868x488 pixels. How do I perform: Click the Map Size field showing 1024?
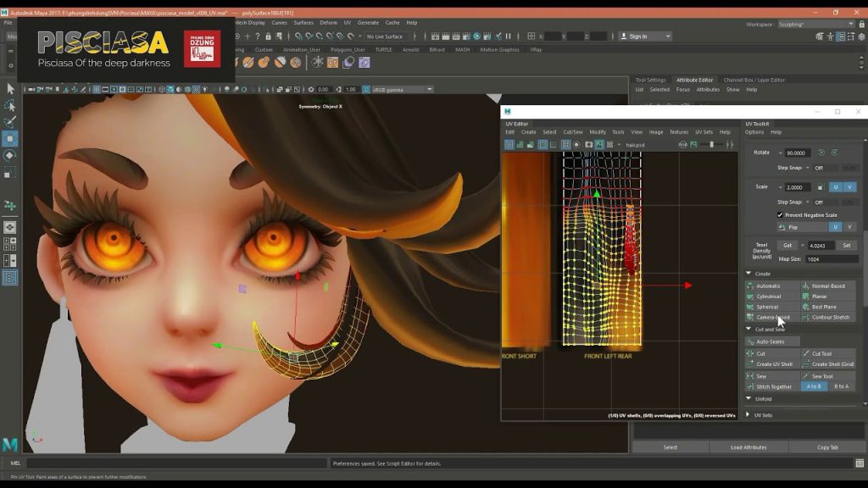(x=832, y=259)
